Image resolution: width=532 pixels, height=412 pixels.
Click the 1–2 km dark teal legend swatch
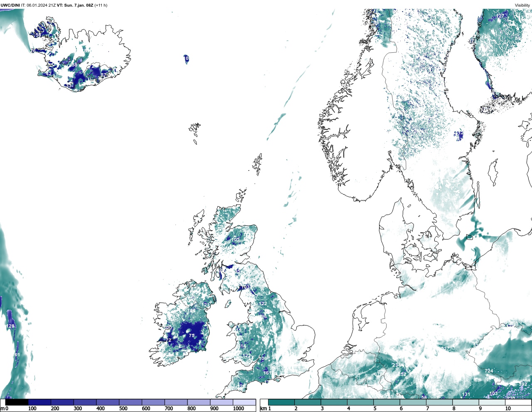(281, 402)
